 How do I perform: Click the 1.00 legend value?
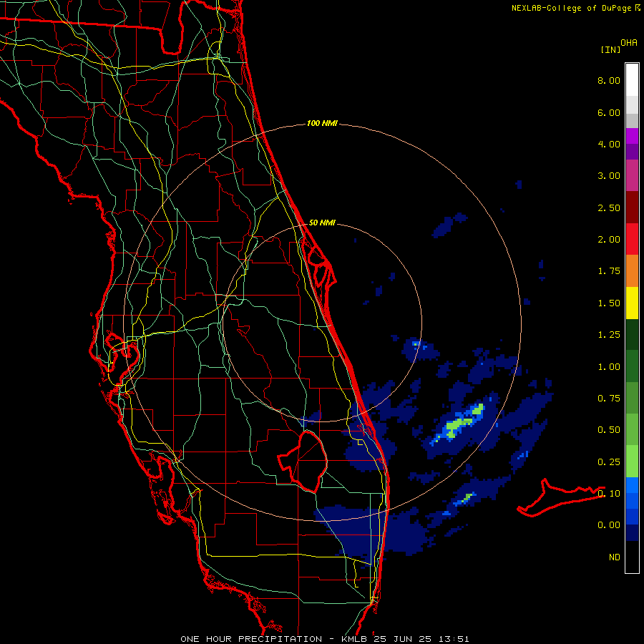[x=609, y=367]
